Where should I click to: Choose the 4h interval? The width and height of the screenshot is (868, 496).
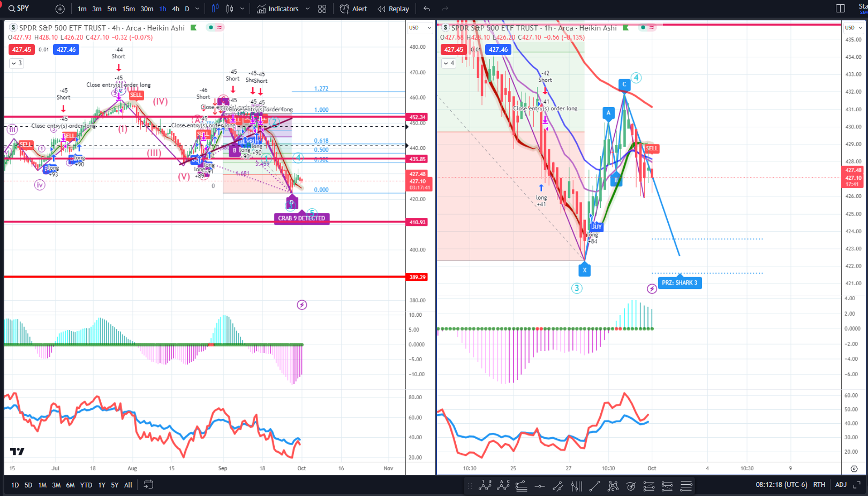point(176,9)
